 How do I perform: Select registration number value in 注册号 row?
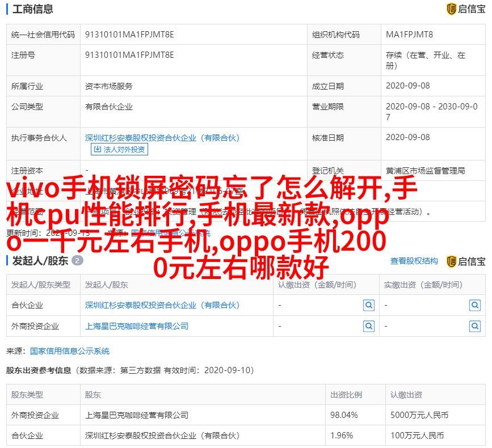[x=129, y=55]
